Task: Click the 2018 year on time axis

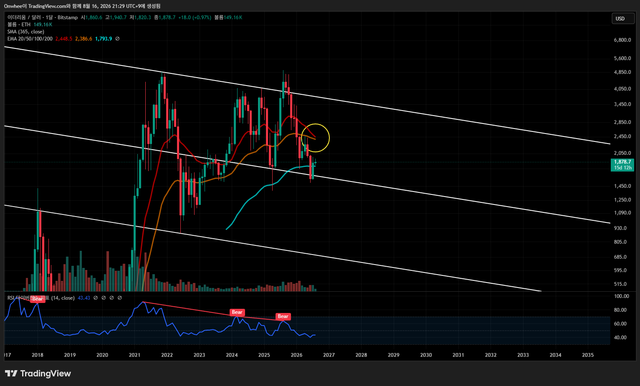Action: (38, 355)
